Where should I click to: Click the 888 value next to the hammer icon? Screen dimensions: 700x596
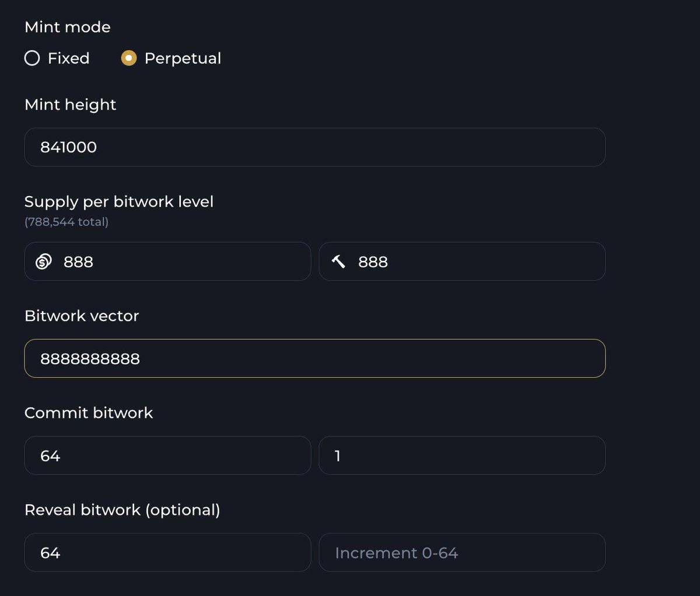point(373,262)
